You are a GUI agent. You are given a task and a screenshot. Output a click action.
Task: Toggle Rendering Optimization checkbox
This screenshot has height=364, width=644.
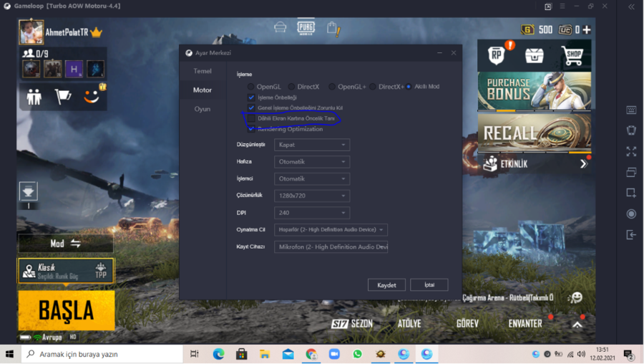point(251,129)
